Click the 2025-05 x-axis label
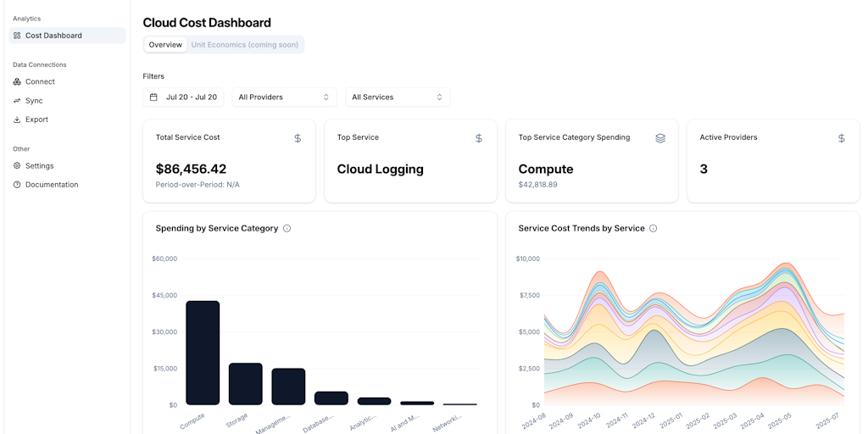Image resolution: width=868 pixels, height=434 pixels. [781, 420]
